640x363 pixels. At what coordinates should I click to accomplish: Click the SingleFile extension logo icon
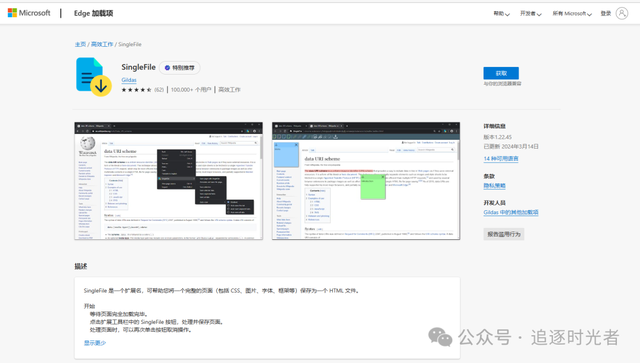[x=93, y=77]
